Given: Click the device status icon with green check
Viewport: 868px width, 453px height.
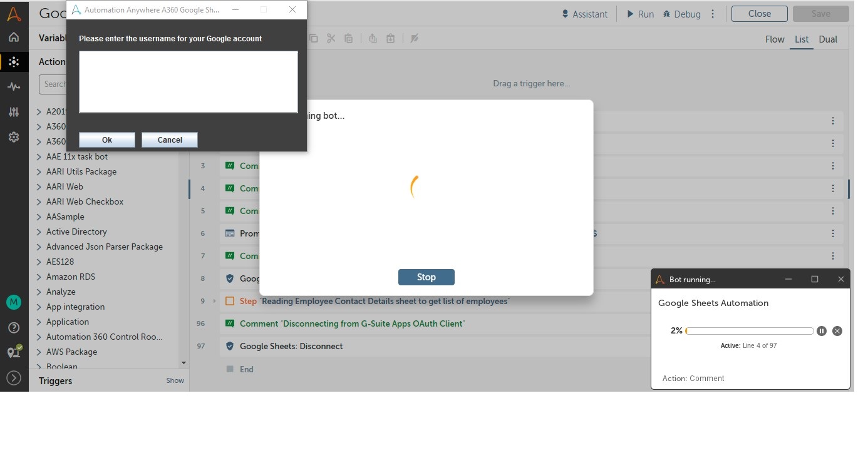Looking at the screenshot, I should tap(14, 352).
